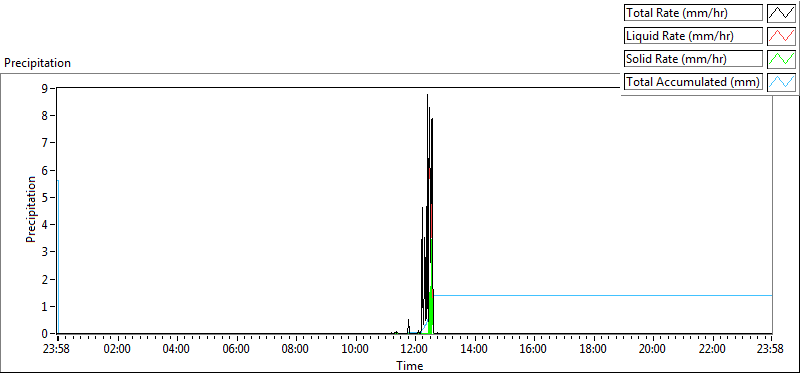Viewport: 800px width, 373px height.
Task: Select the Liquid Rate (mm/hr) legend label
Action: pyautogui.click(x=693, y=36)
